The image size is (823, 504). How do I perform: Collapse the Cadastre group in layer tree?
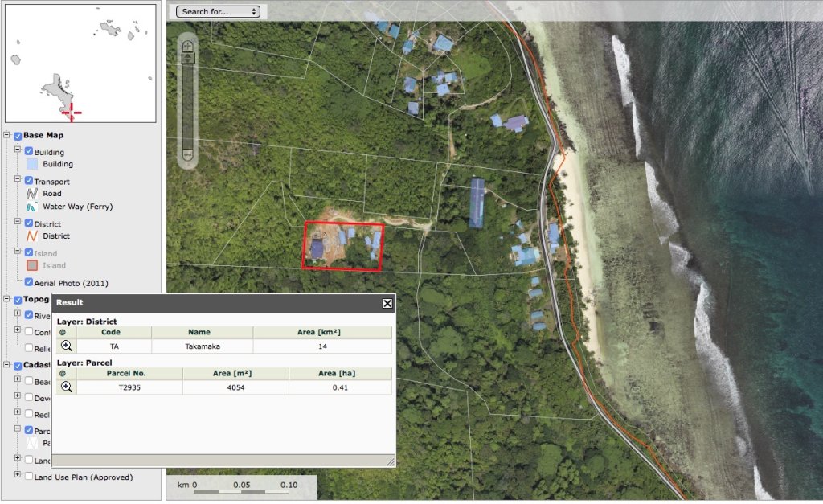pyautogui.click(x=7, y=366)
